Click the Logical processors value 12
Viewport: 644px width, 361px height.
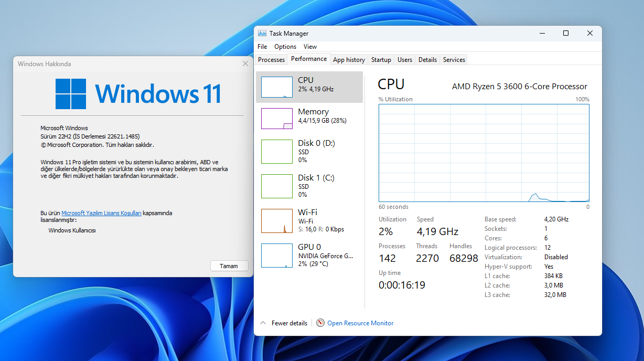coord(548,248)
